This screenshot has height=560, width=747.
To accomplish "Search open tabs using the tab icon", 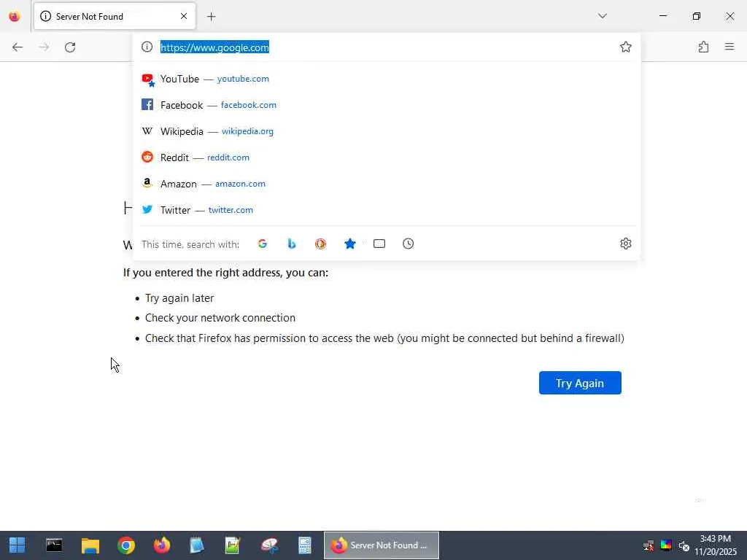I will (379, 244).
